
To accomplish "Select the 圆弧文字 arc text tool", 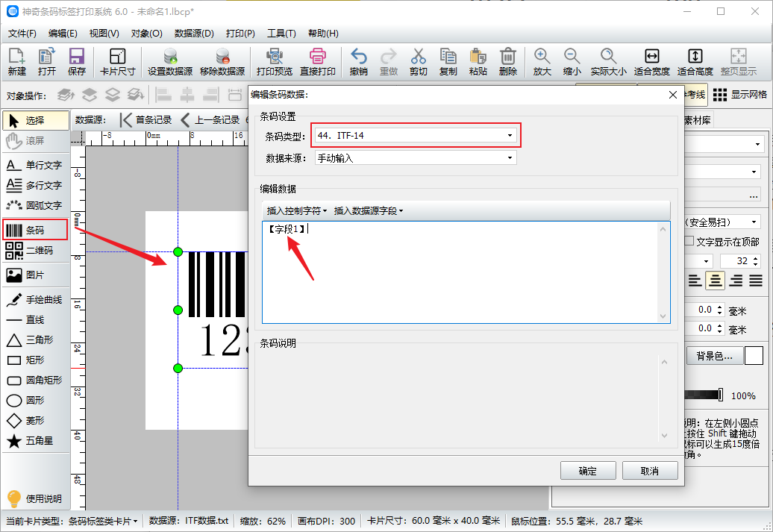I will (x=35, y=205).
